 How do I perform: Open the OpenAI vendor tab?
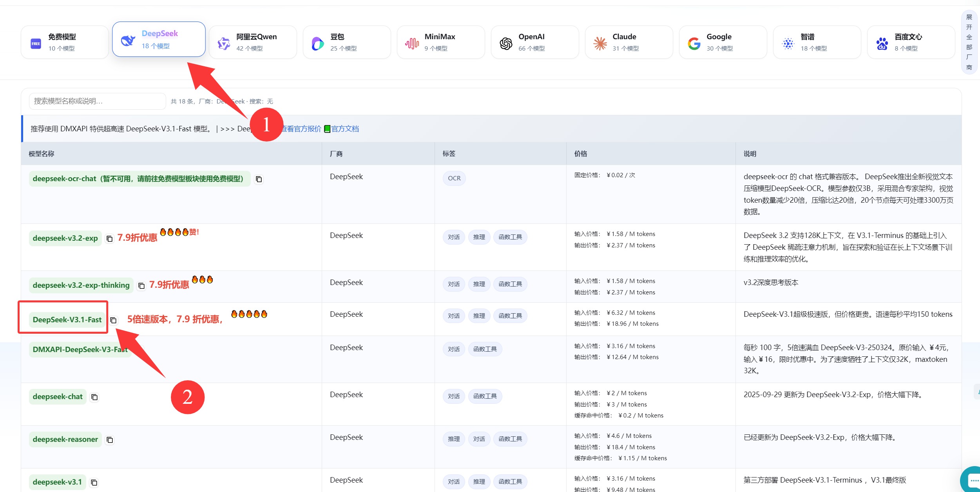click(x=535, y=42)
